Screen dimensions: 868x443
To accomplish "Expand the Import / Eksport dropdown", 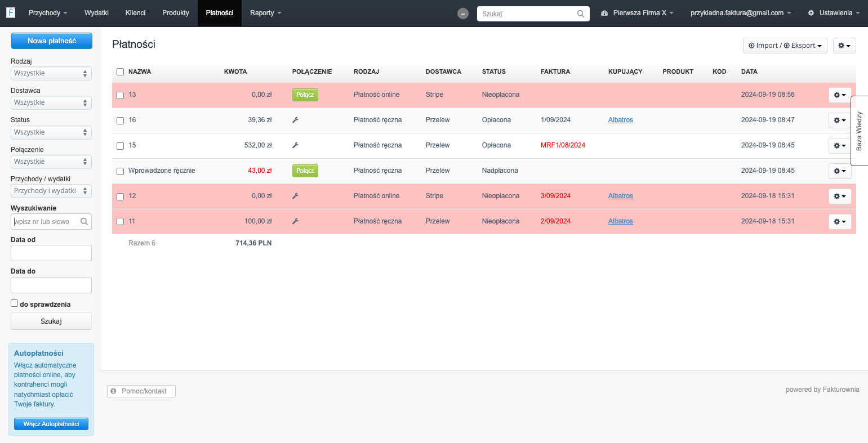I will click(785, 46).
